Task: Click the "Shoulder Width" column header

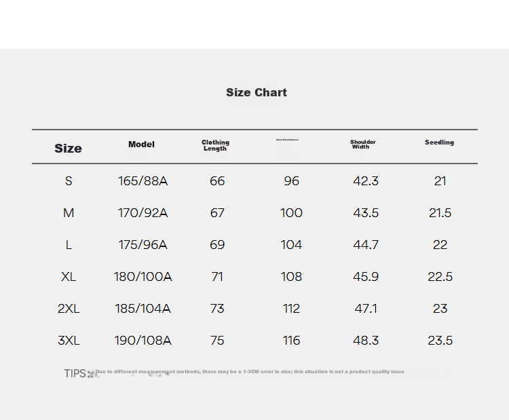Action: [x=362, y=145]
